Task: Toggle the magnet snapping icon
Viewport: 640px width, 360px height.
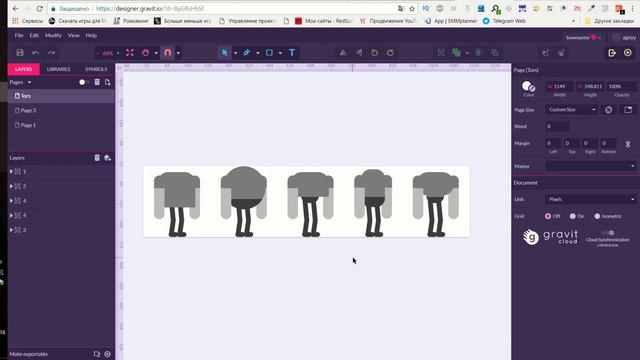Action: [167, 53]
